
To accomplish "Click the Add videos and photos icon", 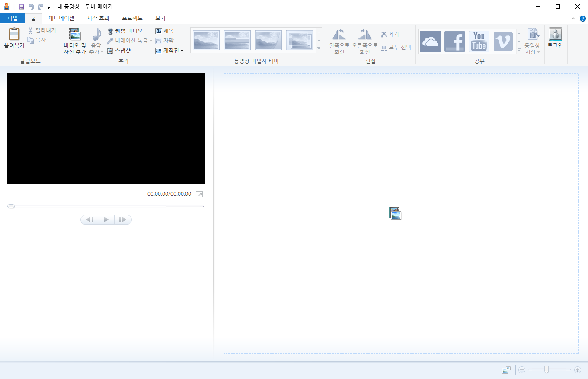I will point(75,35).
